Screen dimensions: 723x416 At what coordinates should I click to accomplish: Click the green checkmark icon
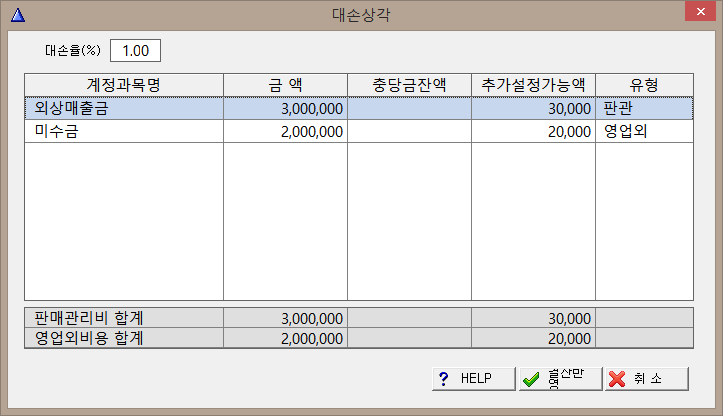tap(531, 380)
